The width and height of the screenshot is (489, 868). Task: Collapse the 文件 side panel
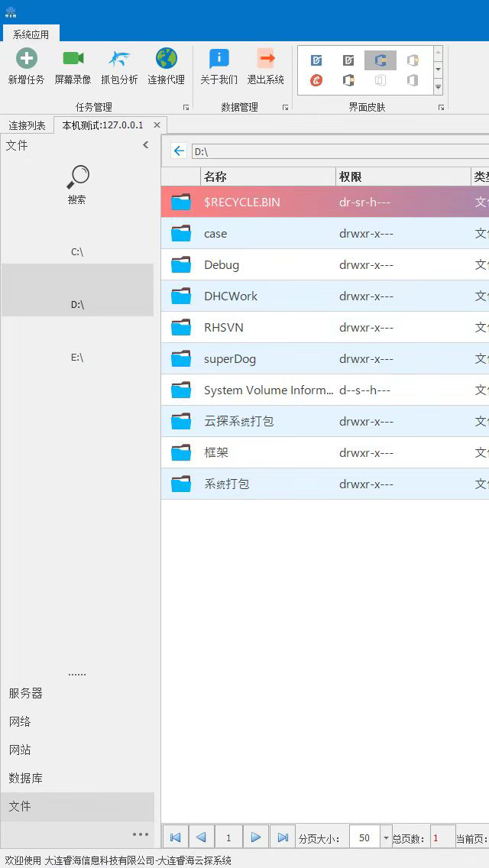point(145,145)
